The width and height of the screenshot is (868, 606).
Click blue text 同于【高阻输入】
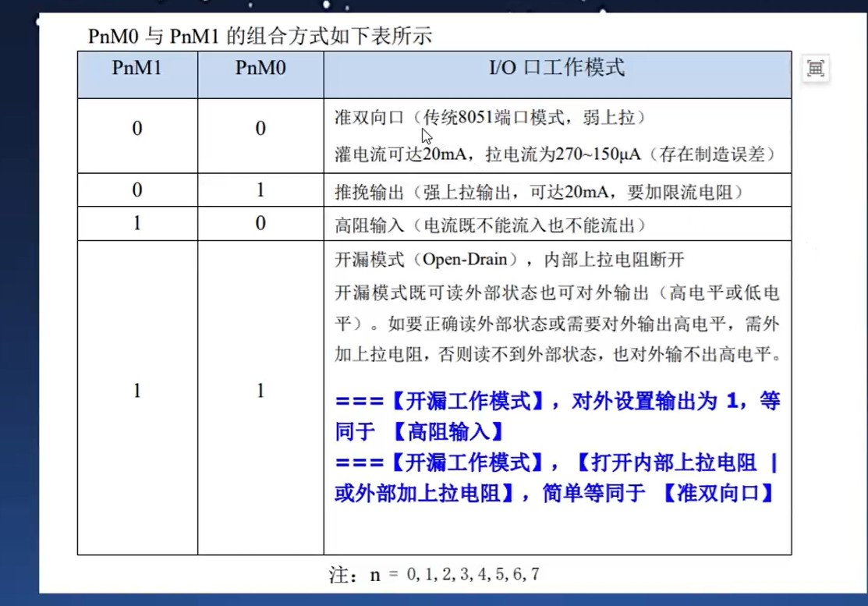[419, 431]
